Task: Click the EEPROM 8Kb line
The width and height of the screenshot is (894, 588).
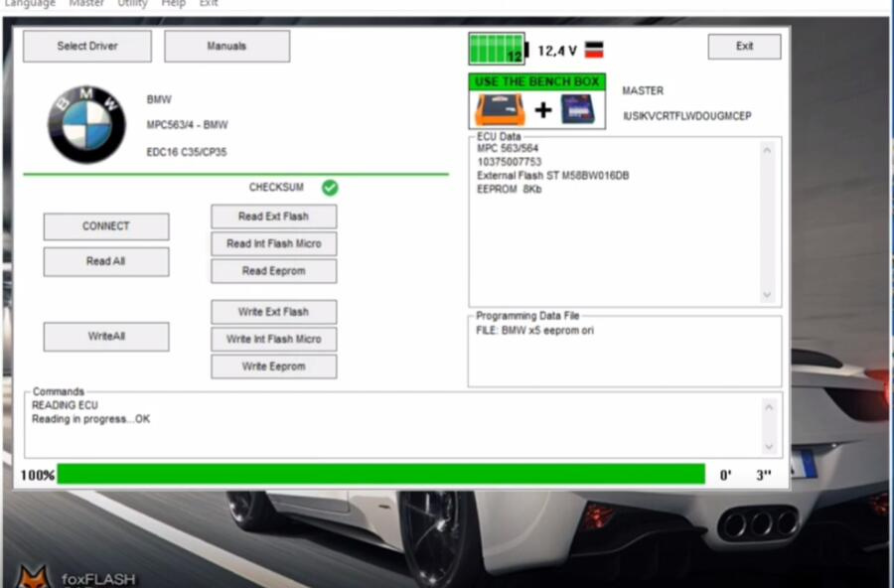Action: click(x=510, y=190)
